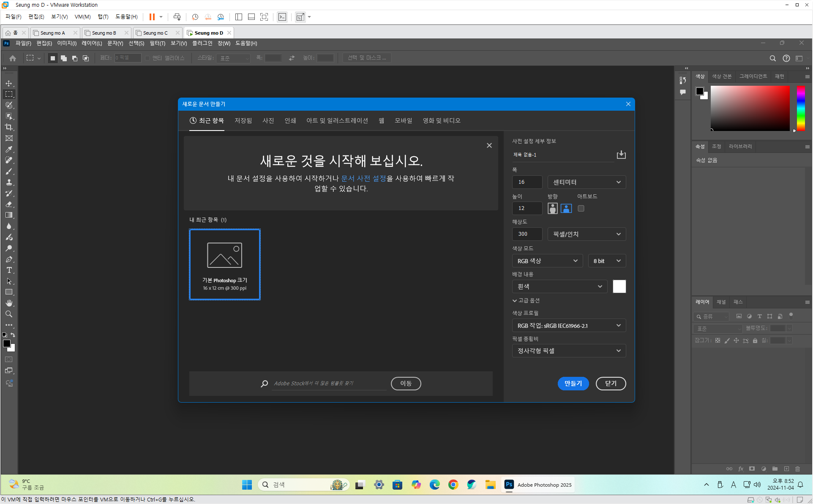This screenshot has width=813, height=504.
Task: Select the Eyedropper tool
Action: 9,149
